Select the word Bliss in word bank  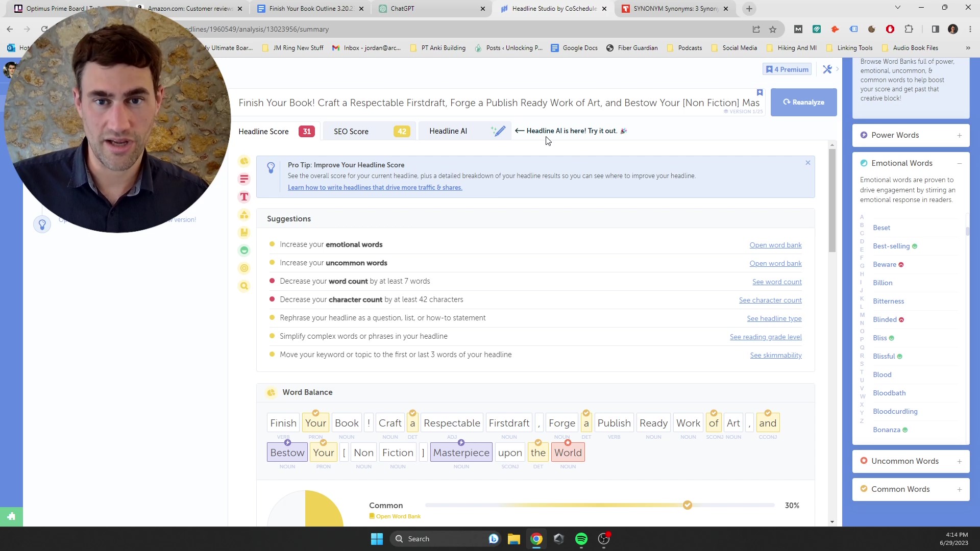point(879,338)
